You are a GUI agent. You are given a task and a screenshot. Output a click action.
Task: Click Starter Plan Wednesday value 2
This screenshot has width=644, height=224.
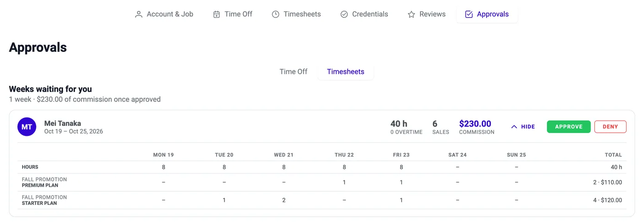[x=284, y=200]
